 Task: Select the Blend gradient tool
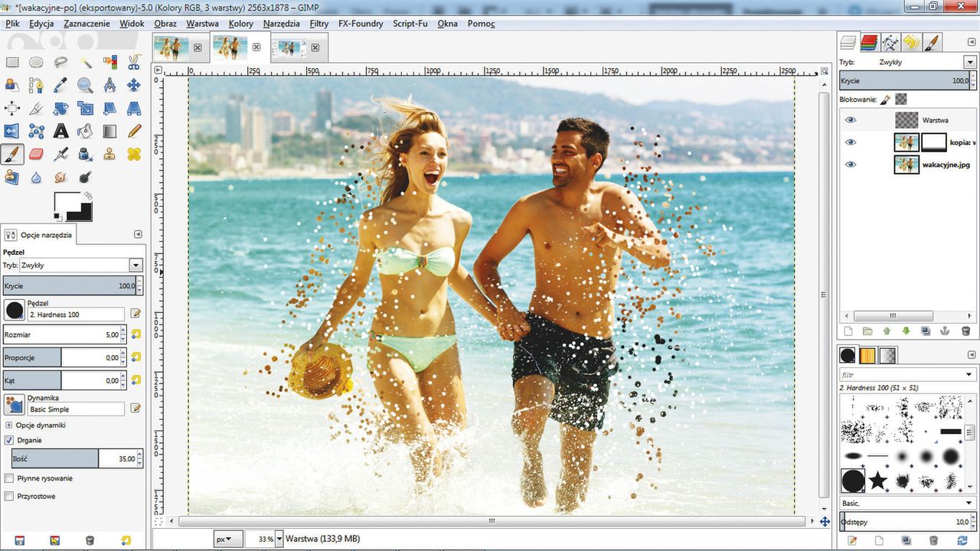pyautogui.click(x=110, y=131)
